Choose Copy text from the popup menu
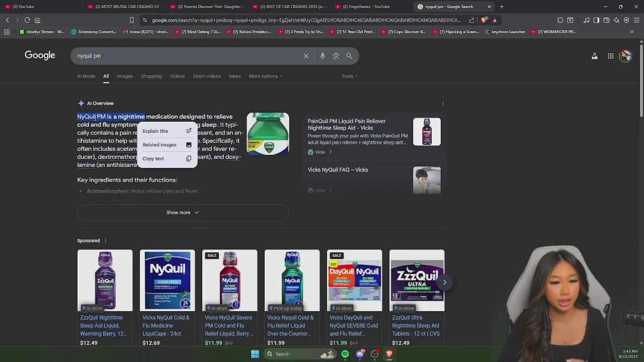The width and height of the screenshot is (644, 362). pos(167,158)
